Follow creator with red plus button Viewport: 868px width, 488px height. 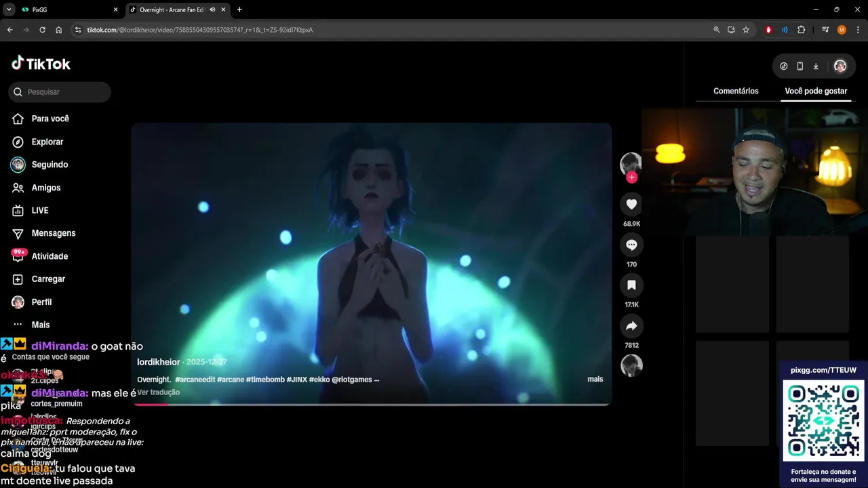tap(631, 178)
